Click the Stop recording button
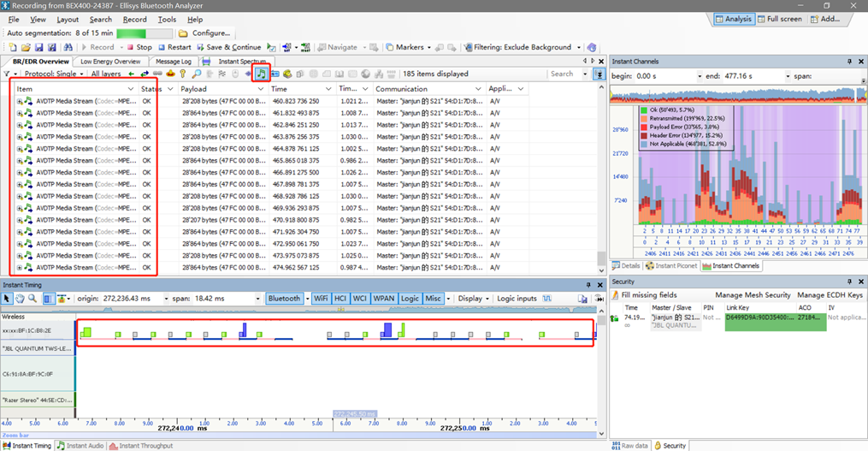 [x=139, y=48]
